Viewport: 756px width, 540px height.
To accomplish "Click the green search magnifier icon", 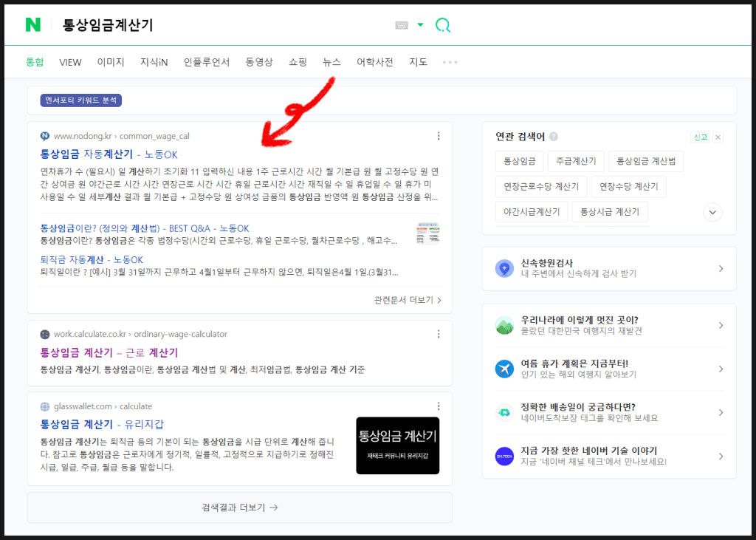I will (x=442, y=25).
